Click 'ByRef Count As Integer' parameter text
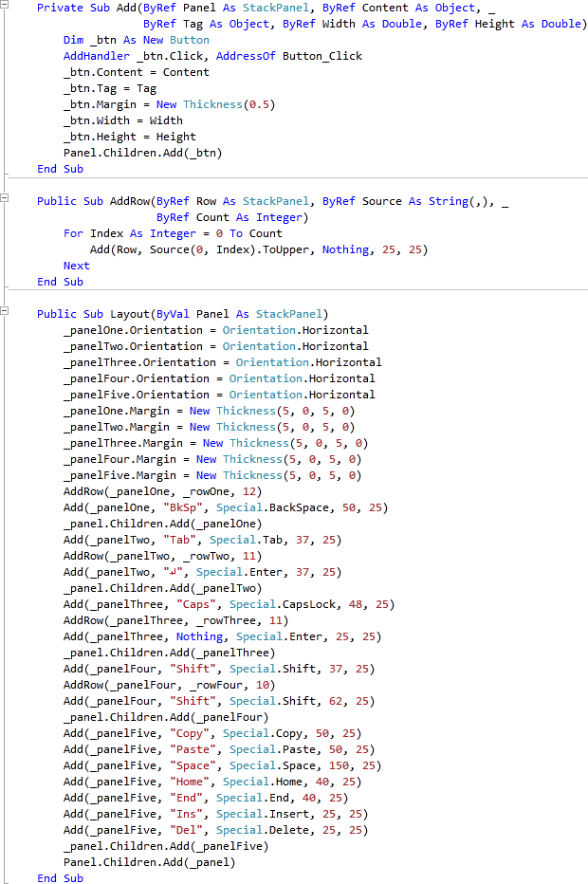 [230, 217]
